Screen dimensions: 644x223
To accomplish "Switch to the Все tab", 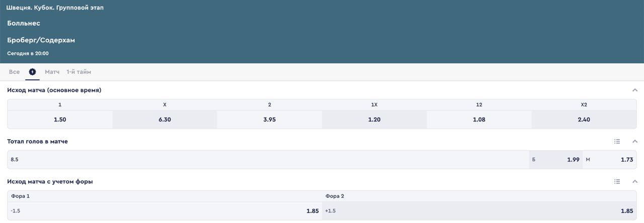I will click(x=14, y=72).
